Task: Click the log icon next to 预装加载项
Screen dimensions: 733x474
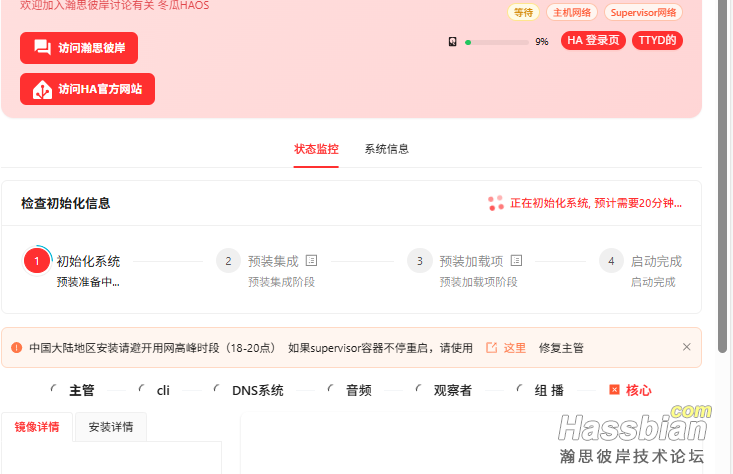Action: click(516, 261)
